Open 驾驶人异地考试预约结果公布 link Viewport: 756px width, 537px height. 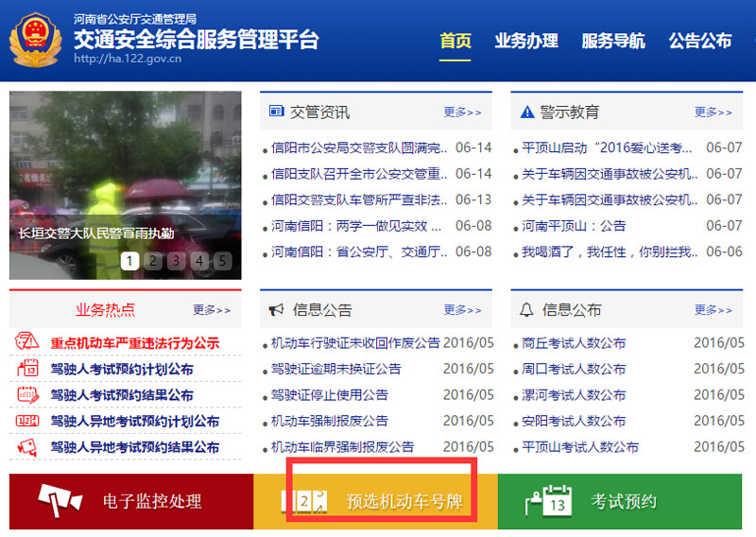click(135, 447)
